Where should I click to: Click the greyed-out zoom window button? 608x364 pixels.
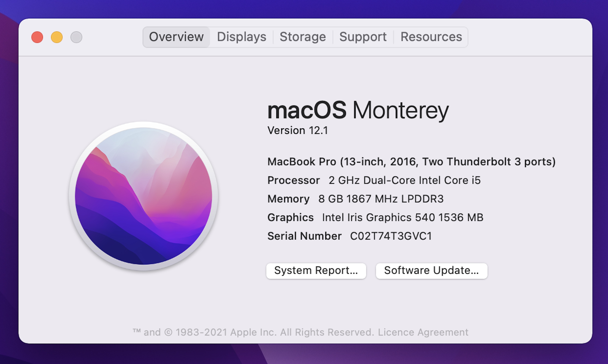point(76,37)
